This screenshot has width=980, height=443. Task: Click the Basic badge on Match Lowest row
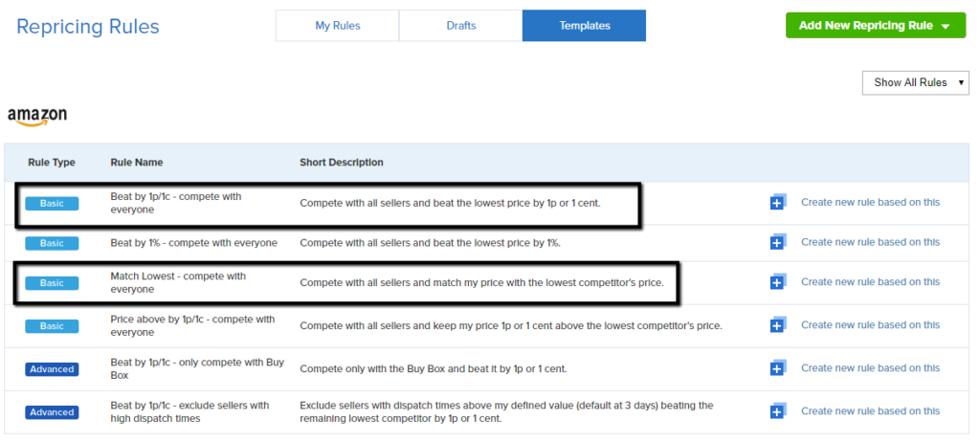click(52, 283)
